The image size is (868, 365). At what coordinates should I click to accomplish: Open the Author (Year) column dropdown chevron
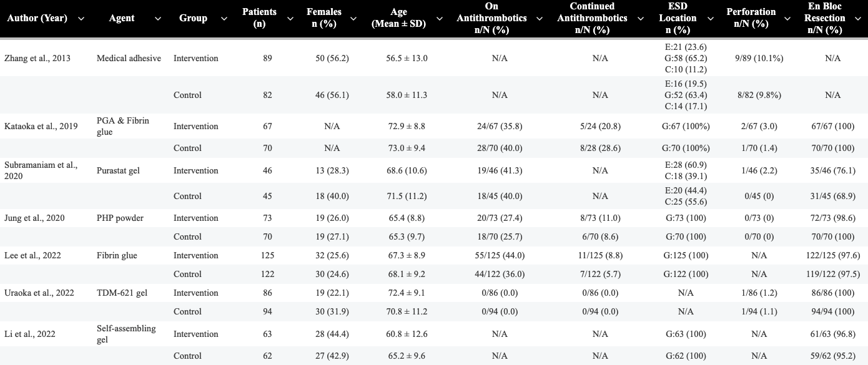pos(81,19)
